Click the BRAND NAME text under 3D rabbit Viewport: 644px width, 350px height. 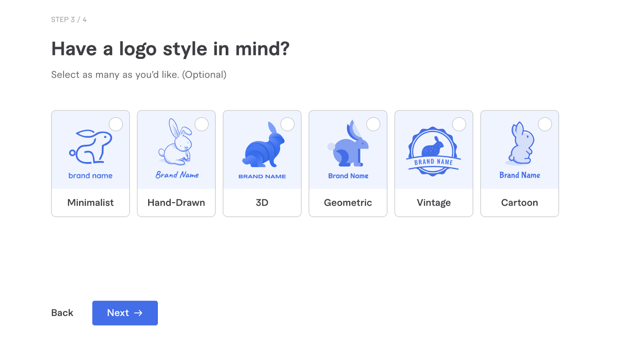(262, 176)
